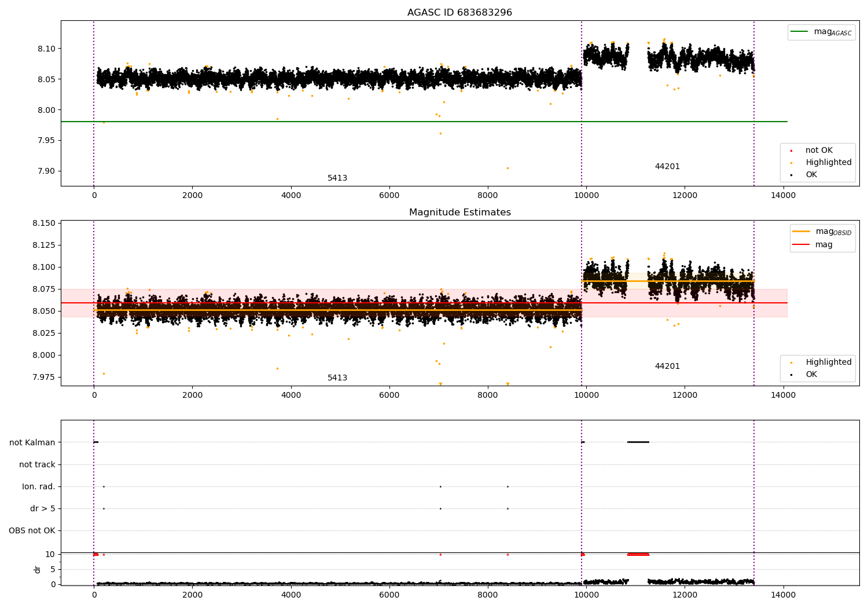This screenshot has width=868, height=608.
Task: Click the 'not Kalman' marker cluster near 11000
Action: pyautogui.click(x=638, y=442)
